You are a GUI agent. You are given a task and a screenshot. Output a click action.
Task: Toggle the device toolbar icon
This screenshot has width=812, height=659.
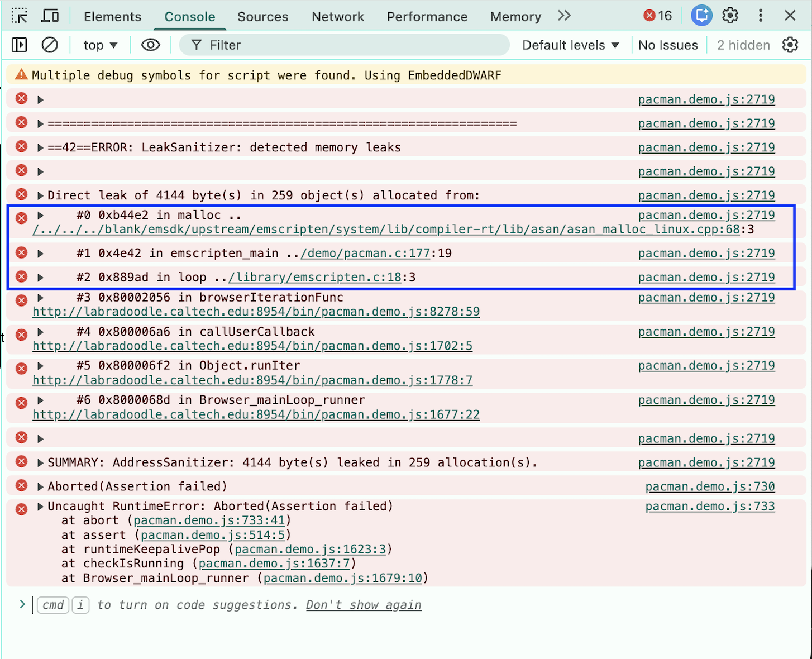tap(50, 16)
